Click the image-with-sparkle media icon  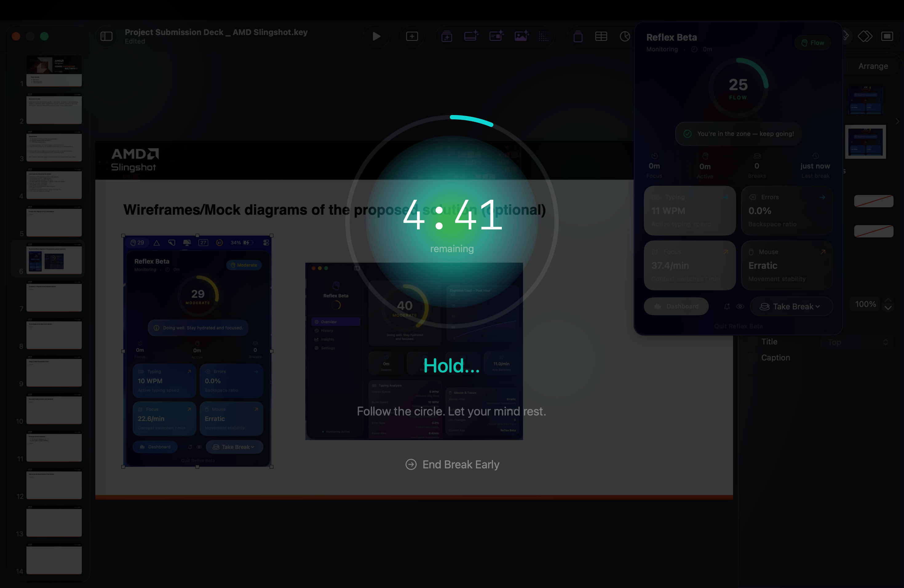pyautogui.click(x=521, y=37)
